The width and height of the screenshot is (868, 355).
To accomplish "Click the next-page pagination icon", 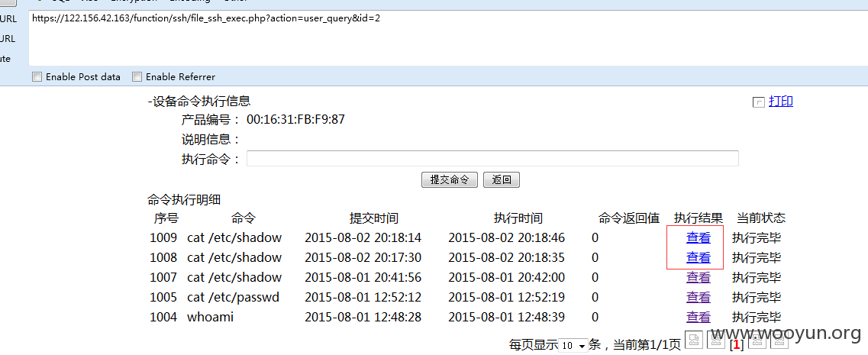I will (757, 344).
